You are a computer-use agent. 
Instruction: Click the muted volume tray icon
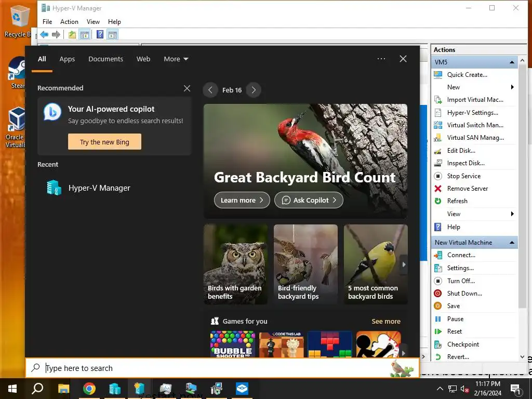pos(464,389)
